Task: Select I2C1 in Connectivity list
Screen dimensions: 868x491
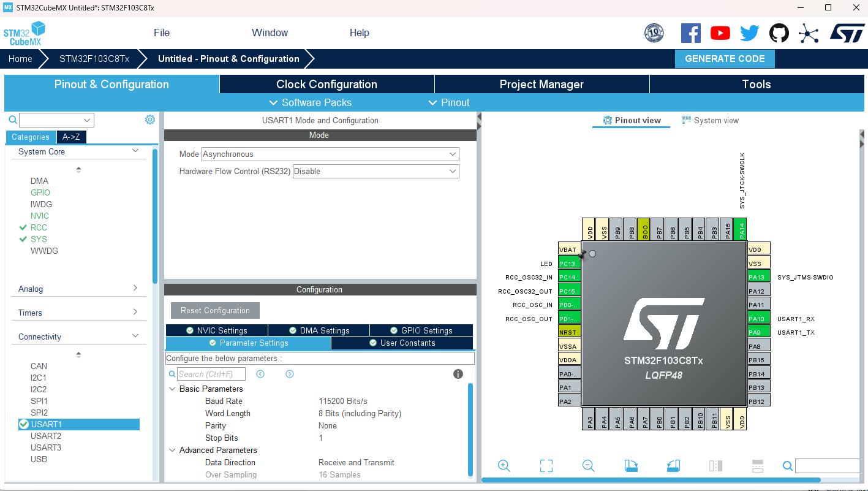Action: tap(39, 378)
